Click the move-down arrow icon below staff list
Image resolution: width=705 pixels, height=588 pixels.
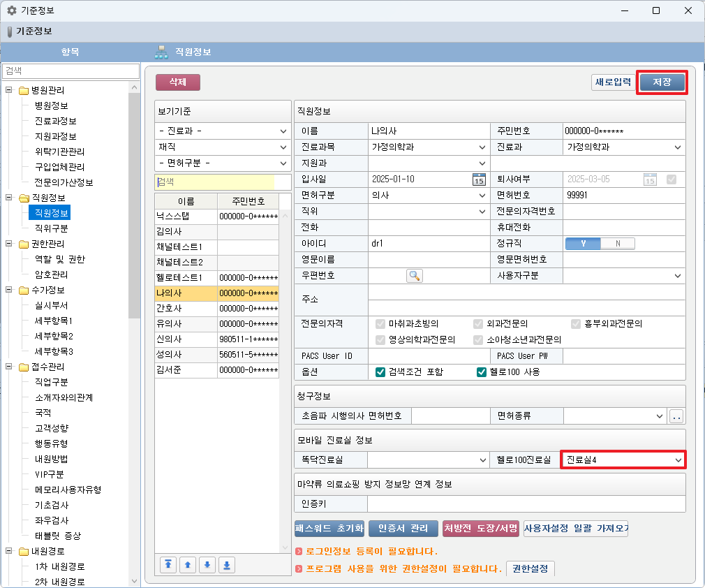[x=207, y=565]
